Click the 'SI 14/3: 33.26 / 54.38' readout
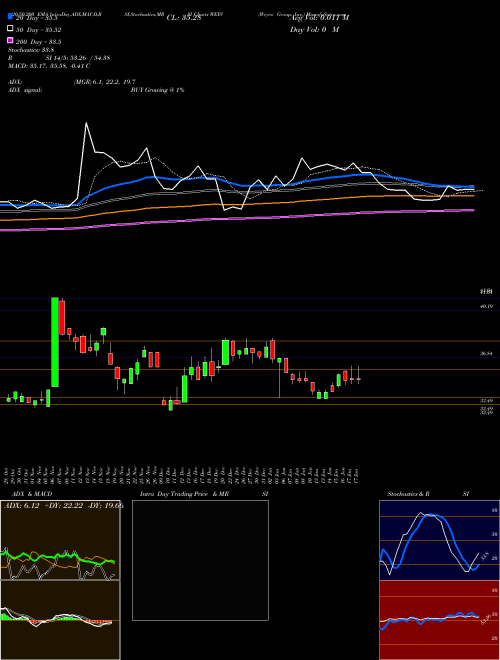The image size is (500, 660). pyautogui.click(x=78, y=58)
